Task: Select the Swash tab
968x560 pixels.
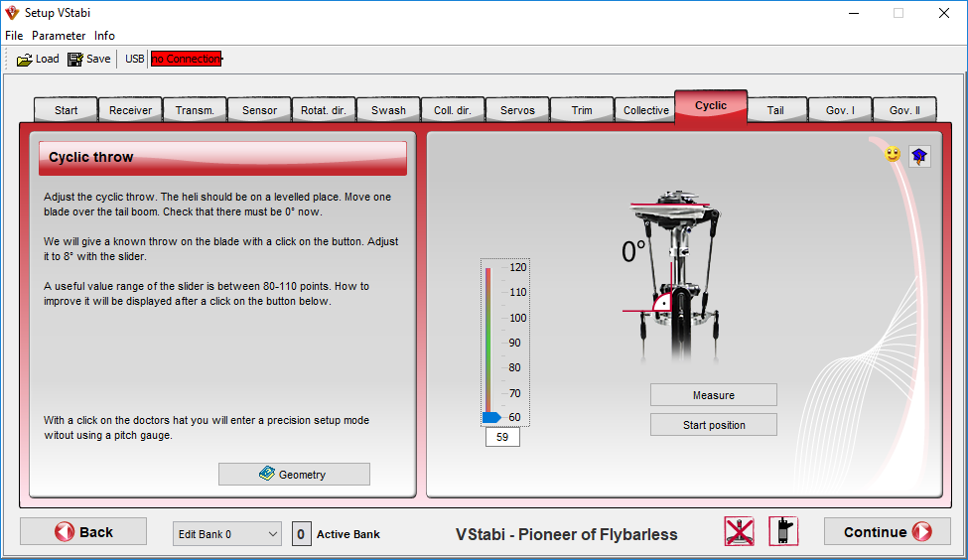Action: pos(388,110)
